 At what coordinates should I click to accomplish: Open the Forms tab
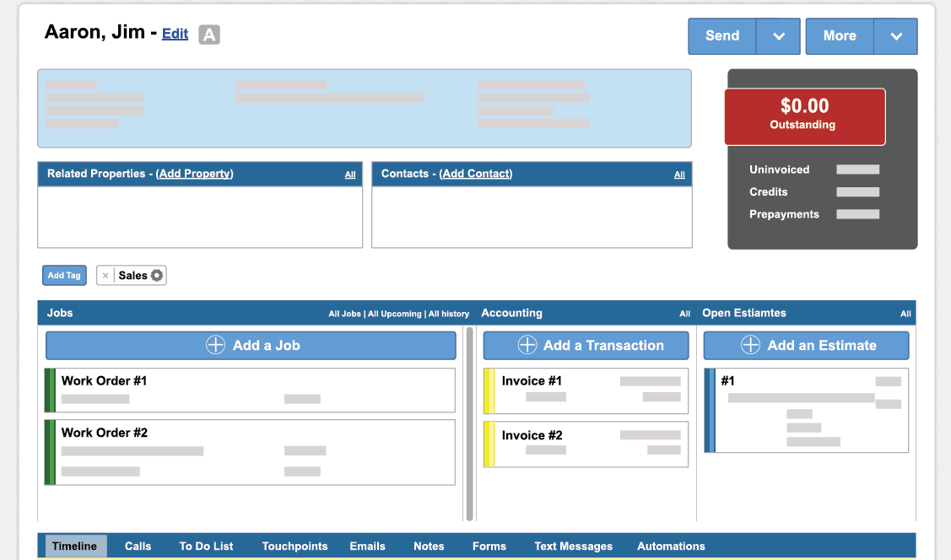489,546
